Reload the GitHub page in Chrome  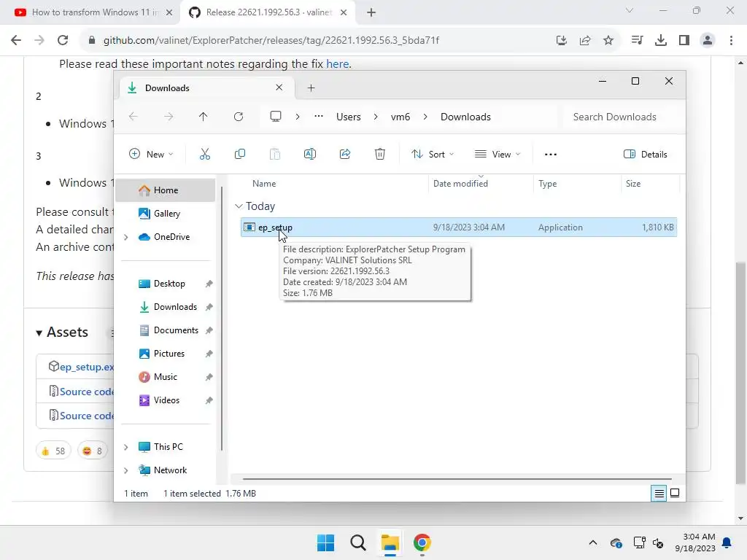pyautogui.click(x=63, y=40)
